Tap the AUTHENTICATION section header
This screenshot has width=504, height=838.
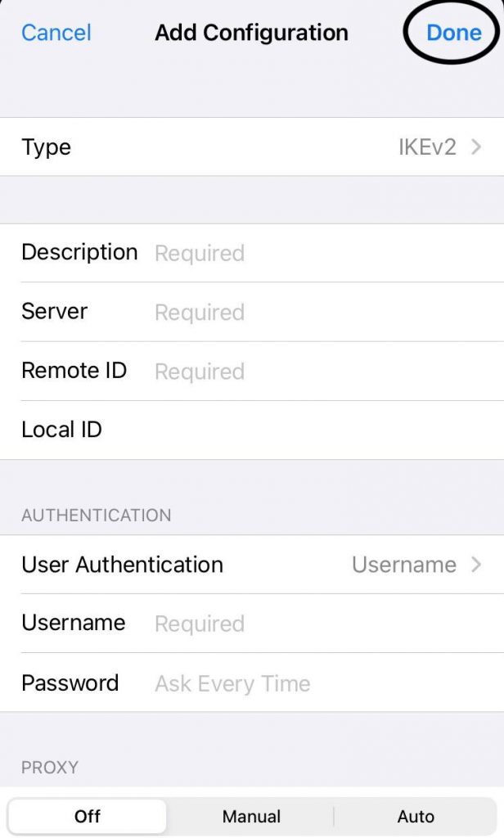click(97, 516)
